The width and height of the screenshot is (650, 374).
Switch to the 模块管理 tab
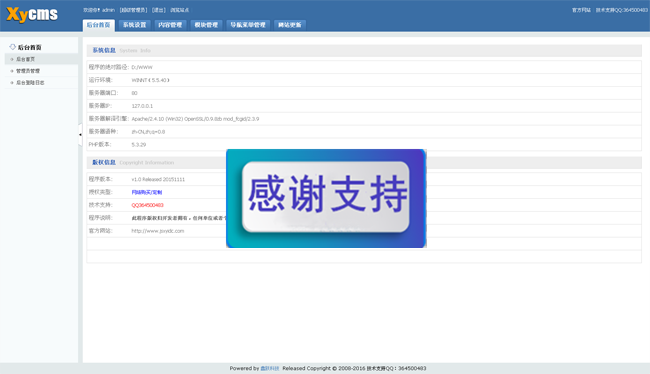click(206, 25)
